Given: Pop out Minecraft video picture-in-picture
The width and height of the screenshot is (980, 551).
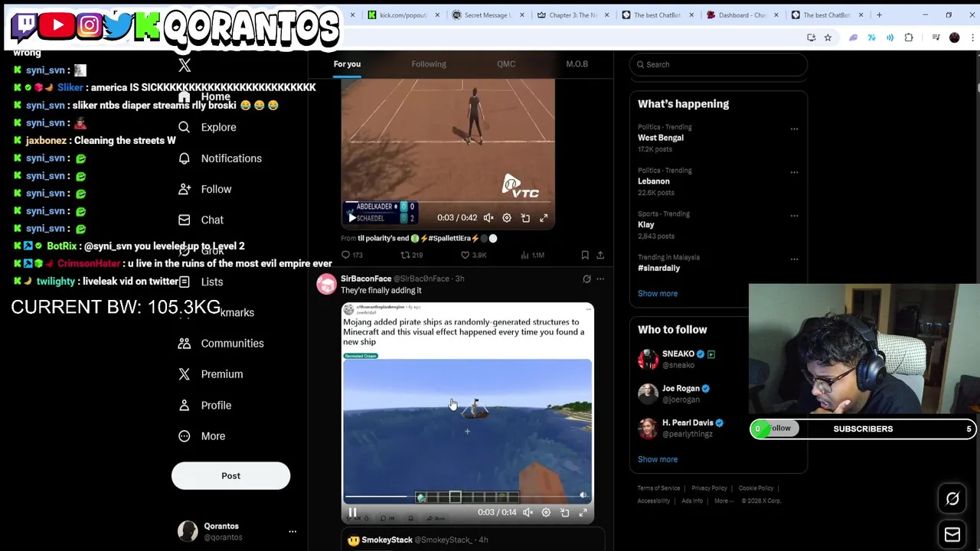Looking at the screenshot, I should [564, 513].
